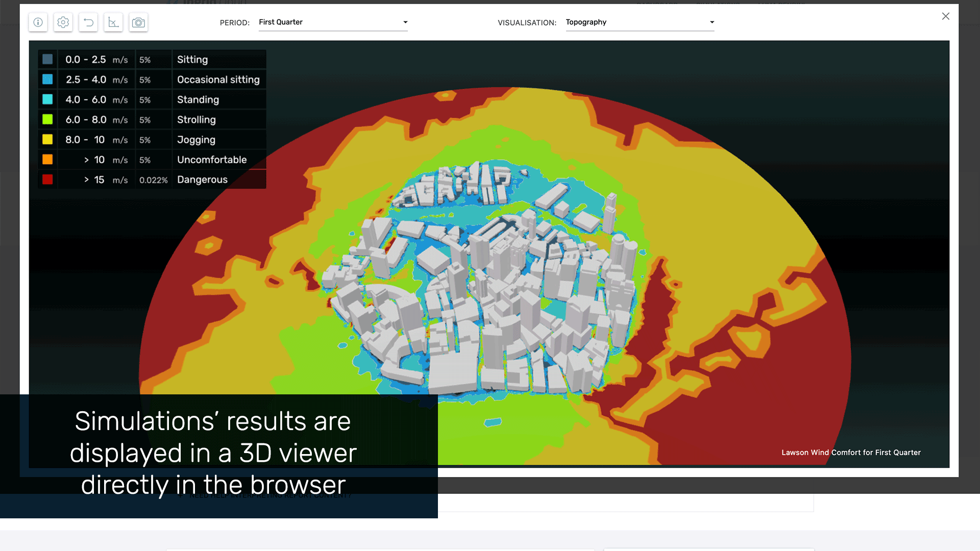Select the Occasional Sitting color swatch

pos(47,80)
